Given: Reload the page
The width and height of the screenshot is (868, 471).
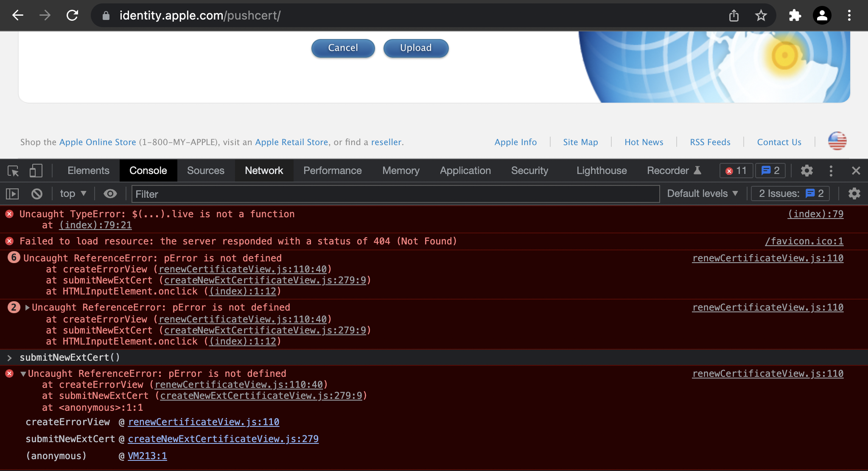Looking at the screenshot, I should 73,16.
